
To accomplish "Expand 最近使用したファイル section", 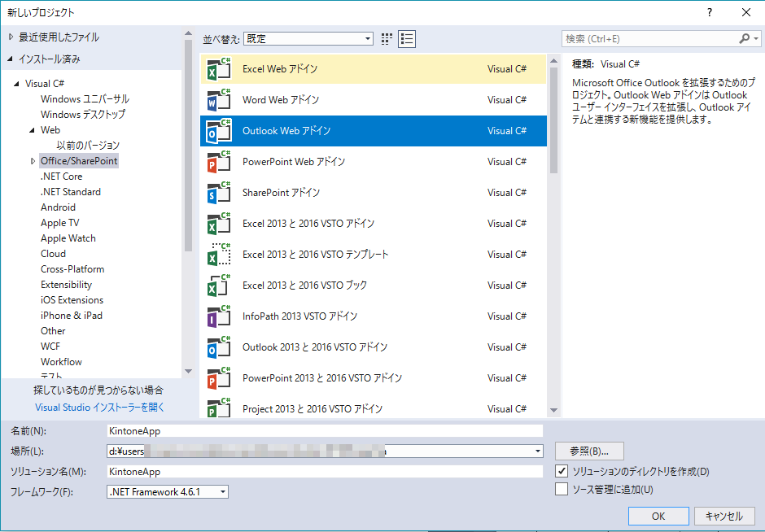I will coord(11,37).
